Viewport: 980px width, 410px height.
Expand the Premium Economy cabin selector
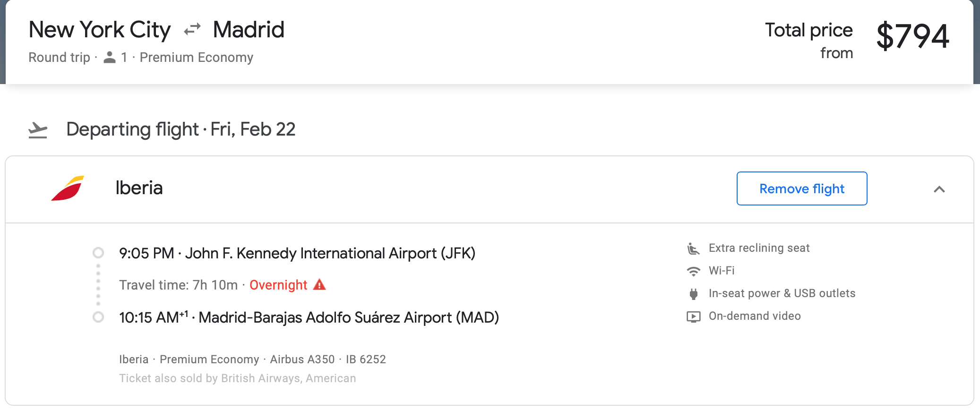pyautogui.click(x=198, y=57)
